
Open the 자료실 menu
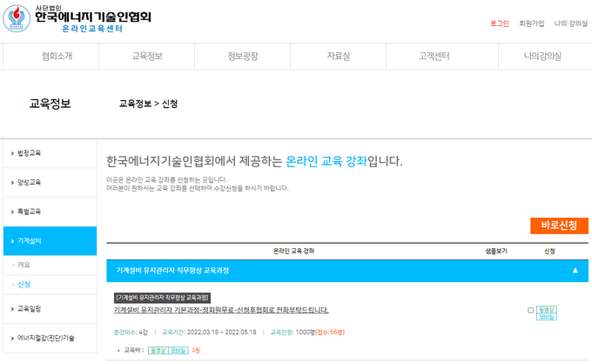point(339,57)
